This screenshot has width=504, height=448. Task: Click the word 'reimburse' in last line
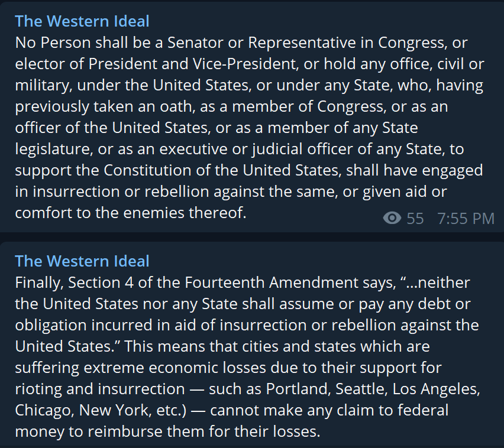point(125,431)
